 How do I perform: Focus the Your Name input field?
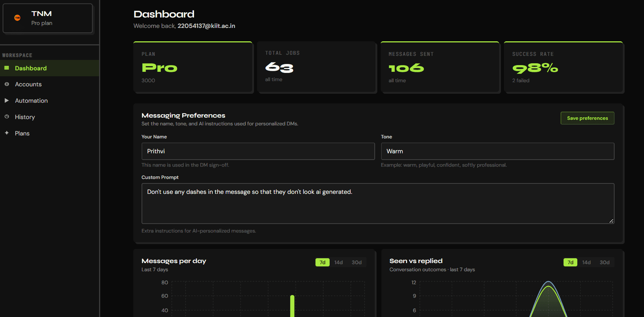click(x=258, y=151)
